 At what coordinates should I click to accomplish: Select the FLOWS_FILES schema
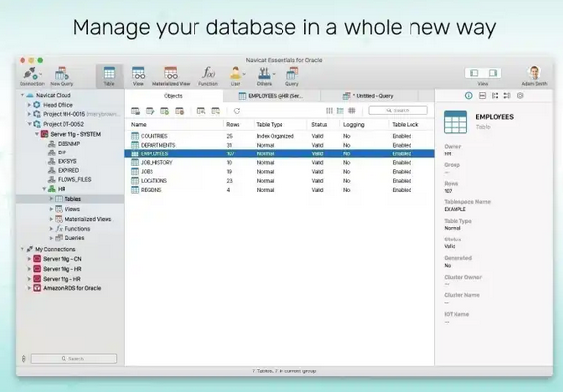69,179
